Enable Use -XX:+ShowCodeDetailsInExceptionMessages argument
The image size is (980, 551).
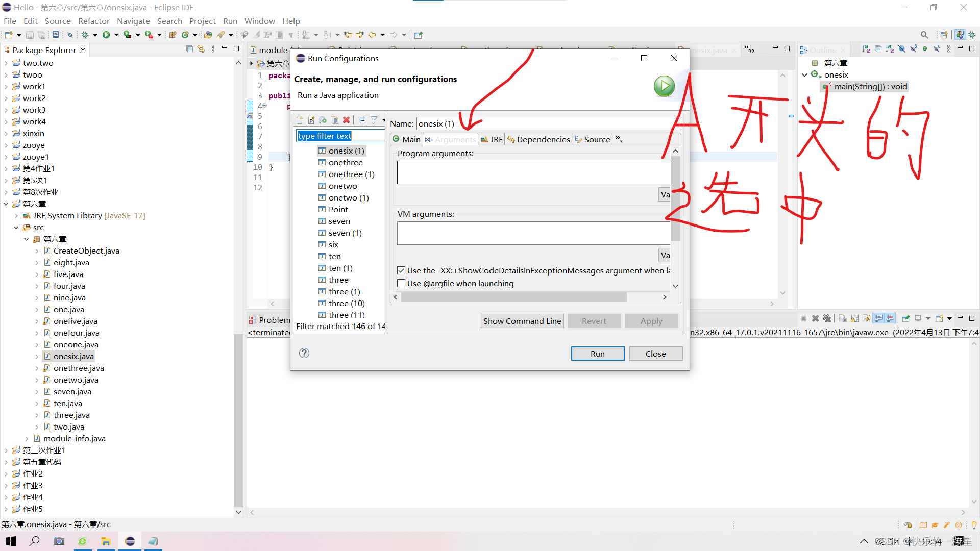(x=402, y=270)
